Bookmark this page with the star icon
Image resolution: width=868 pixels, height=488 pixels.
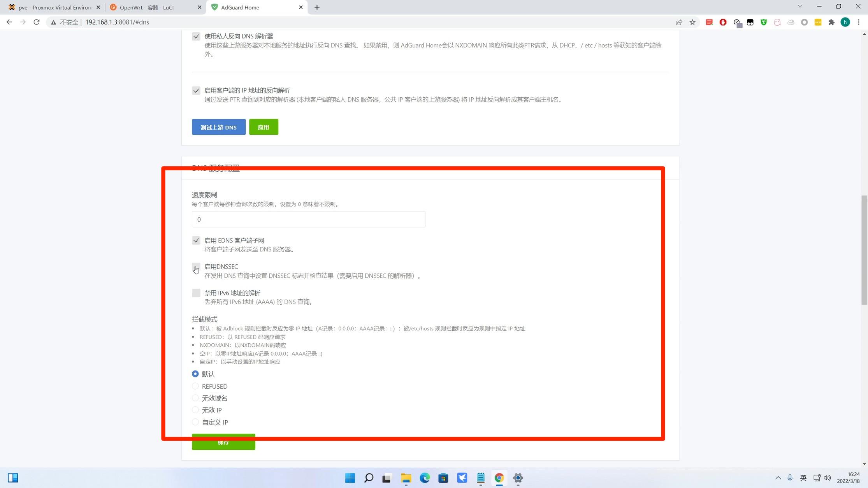click(x=692, y=22)
